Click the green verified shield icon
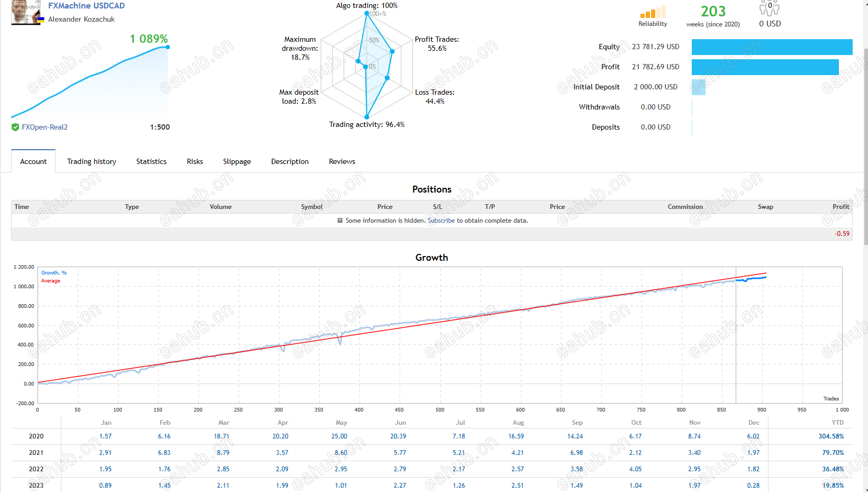Image resolution: width=868 pixels, height=493 pixels. pyautogui.click(x=15, y=127)
